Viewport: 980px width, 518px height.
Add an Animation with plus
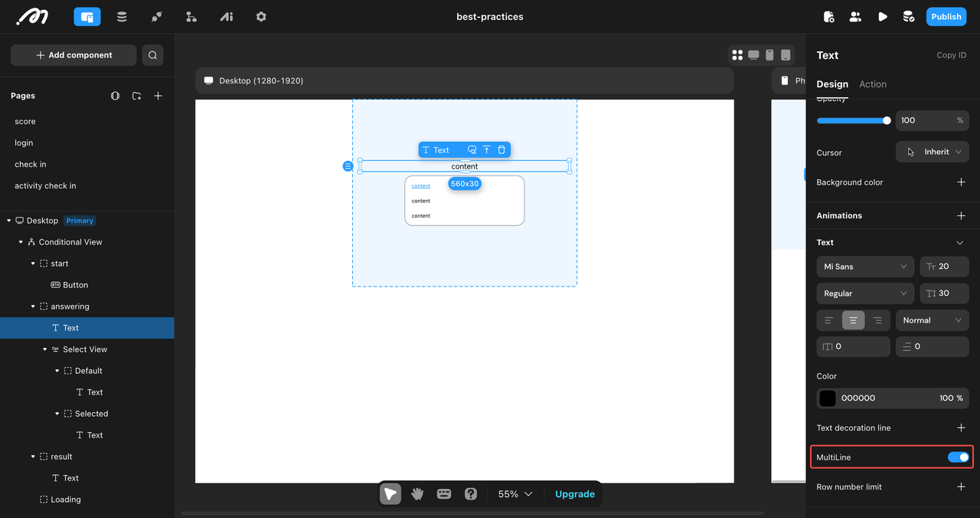961,216
